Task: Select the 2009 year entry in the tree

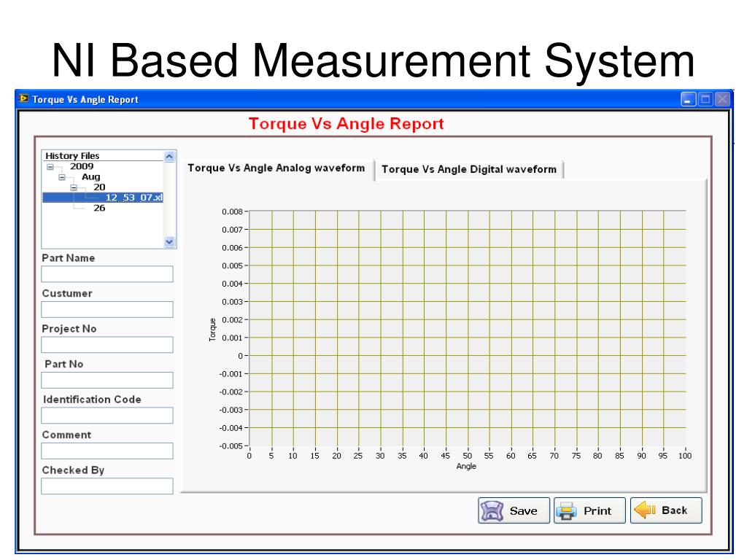Action: coord(82,166)
